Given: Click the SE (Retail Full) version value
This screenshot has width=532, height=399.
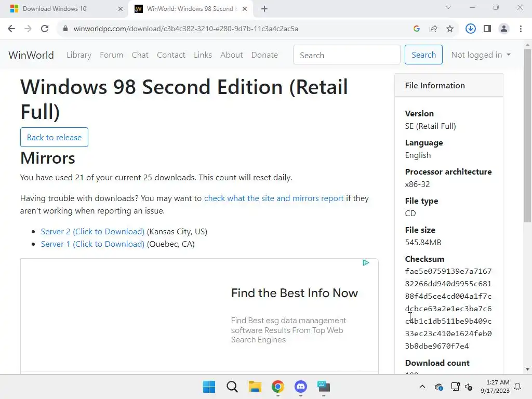Looking at the screenshot, I should 430,126.
